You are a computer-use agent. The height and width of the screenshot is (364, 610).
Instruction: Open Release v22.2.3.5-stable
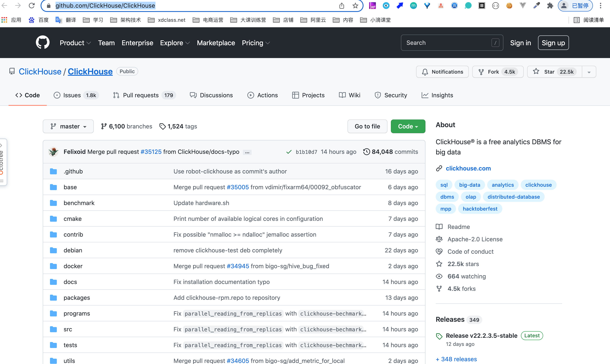tap(481, 336)
